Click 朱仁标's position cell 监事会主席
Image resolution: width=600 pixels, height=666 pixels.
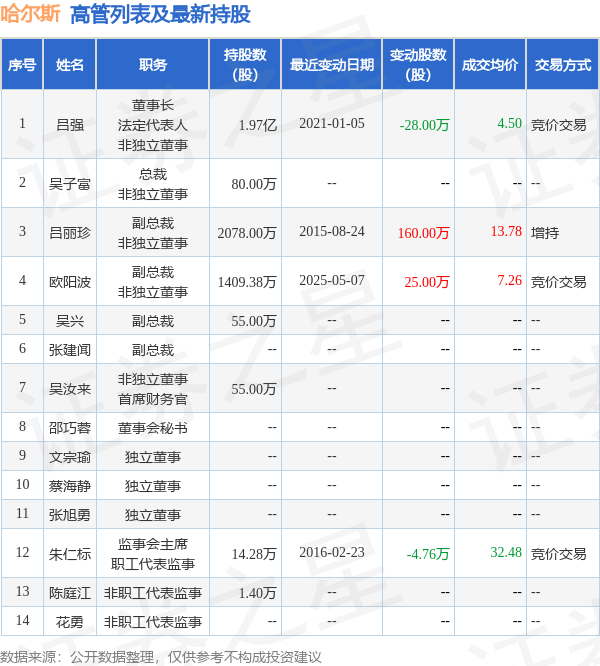coord(152,554)
